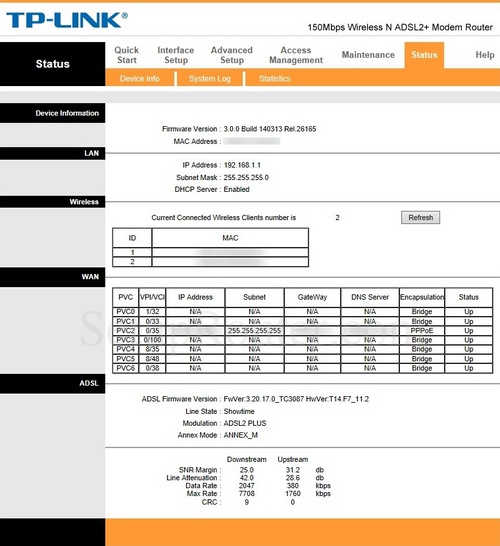
Task: Click DHCP Server Enabled value
Action: tap(236, 189)
